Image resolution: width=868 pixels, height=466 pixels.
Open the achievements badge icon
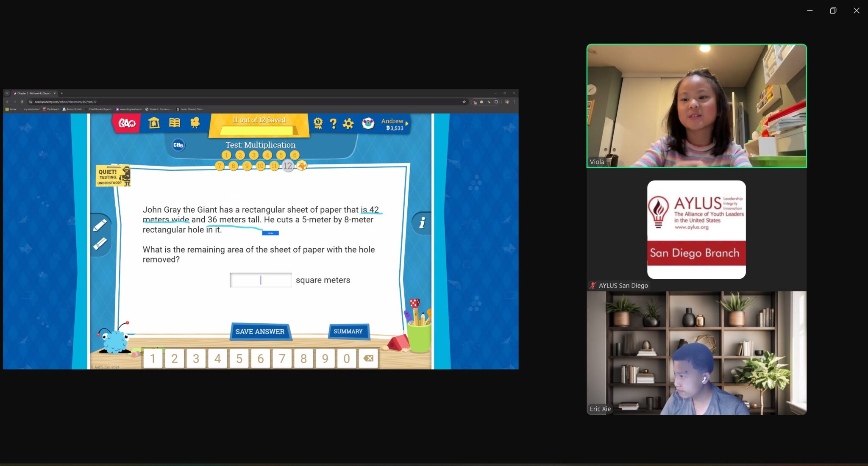(318, 123)
